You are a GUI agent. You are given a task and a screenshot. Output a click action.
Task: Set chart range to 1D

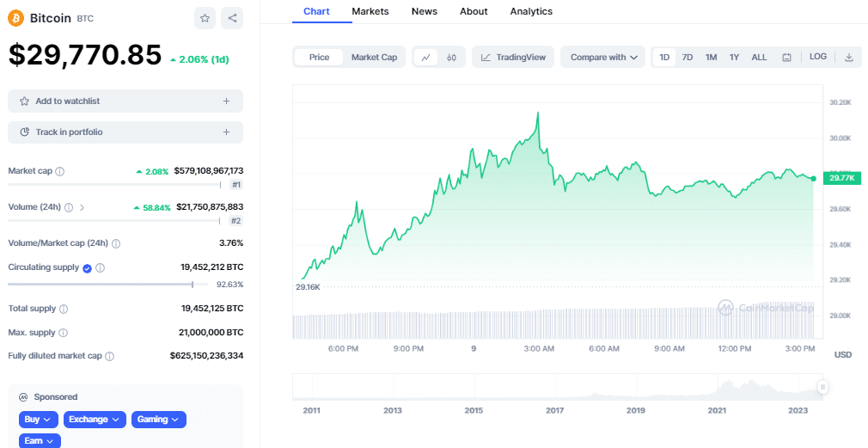[x=664, y=57]
